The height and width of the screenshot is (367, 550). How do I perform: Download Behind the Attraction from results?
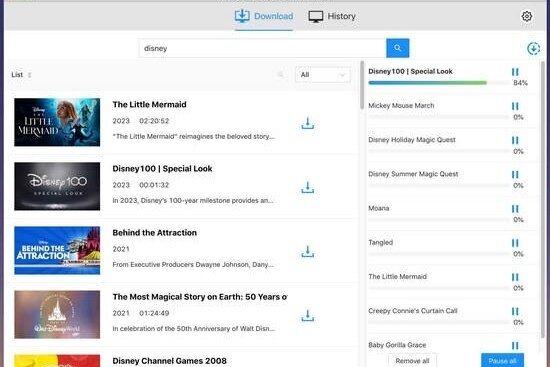[x=308, y=252]
